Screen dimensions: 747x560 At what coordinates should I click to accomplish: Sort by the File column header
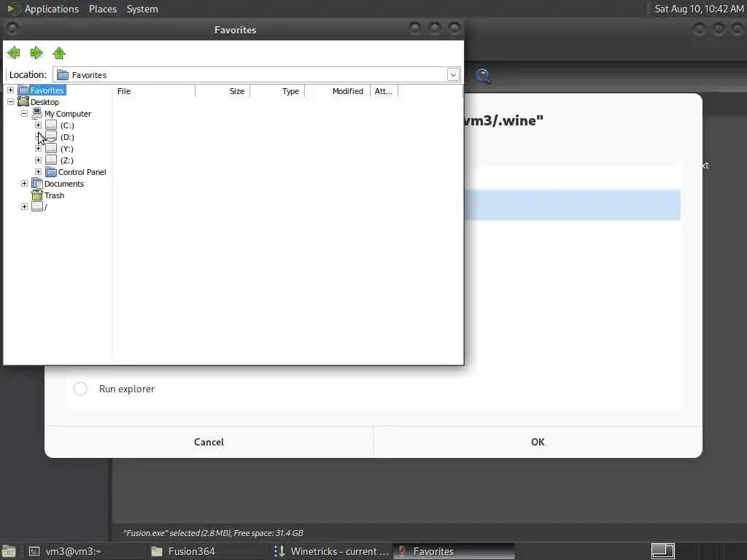(154, 91)
